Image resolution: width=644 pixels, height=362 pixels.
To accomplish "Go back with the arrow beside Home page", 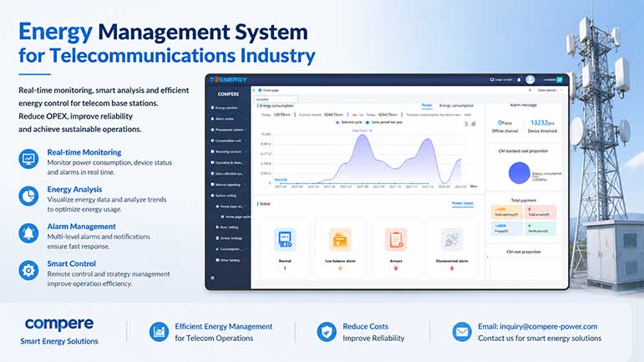I will (254, 90).
